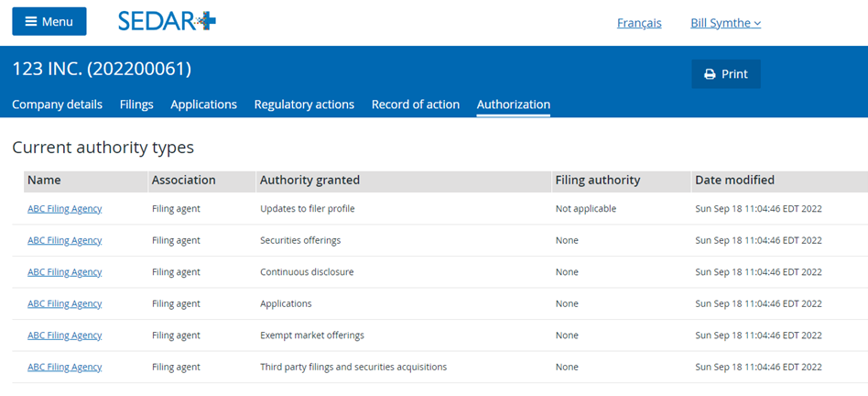868x396 pixels.
Task: Open ABC Filing Agency link in Continuous disclosure row
Action: pyautogui.click(x=65, y=272)
